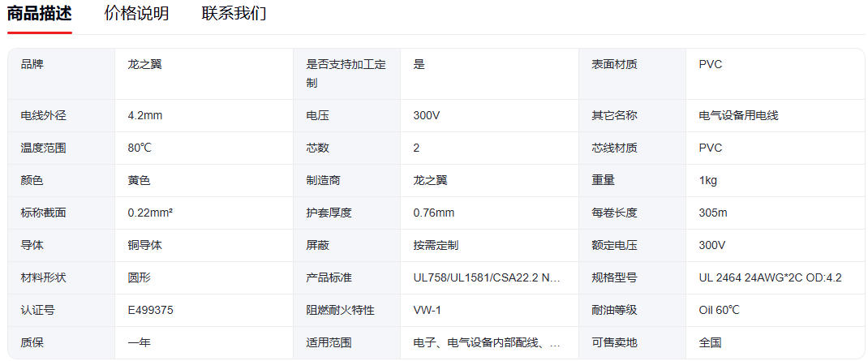Switch to the 商品描述 tab
The width and height of the screenshot is (868, 361).
click(x=39, y=14)
